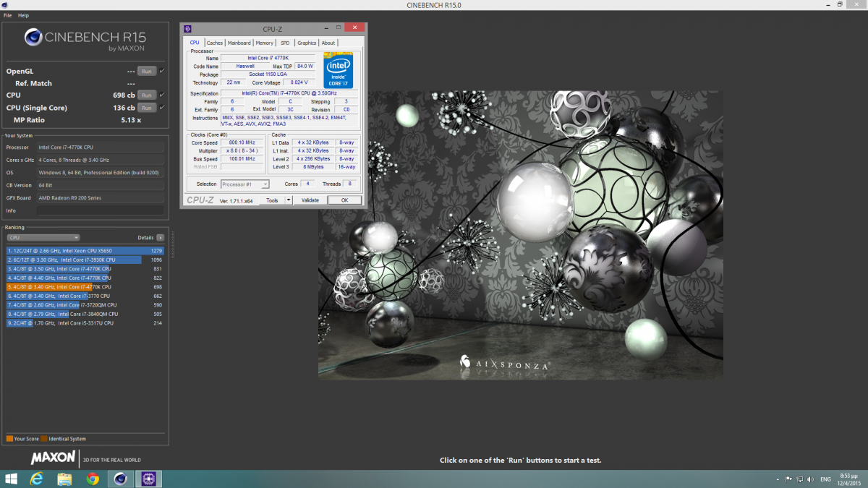
Task: Click the Tools button in CPU-Z
Action: [272, 200]
